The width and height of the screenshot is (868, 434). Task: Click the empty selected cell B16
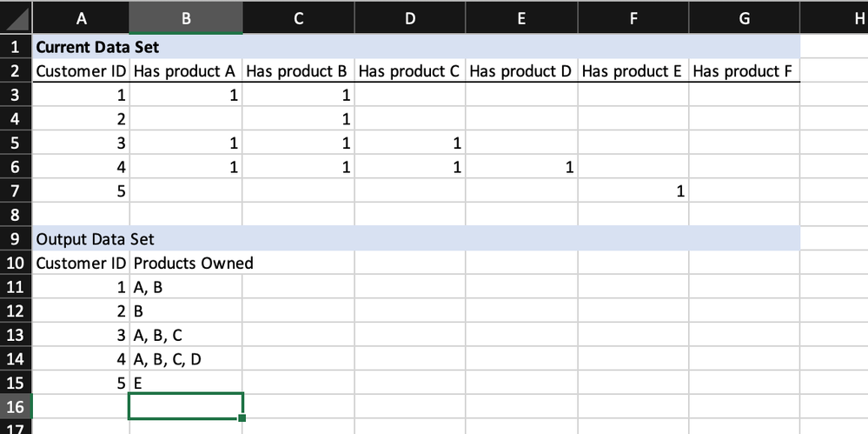[x=186, y=405]
